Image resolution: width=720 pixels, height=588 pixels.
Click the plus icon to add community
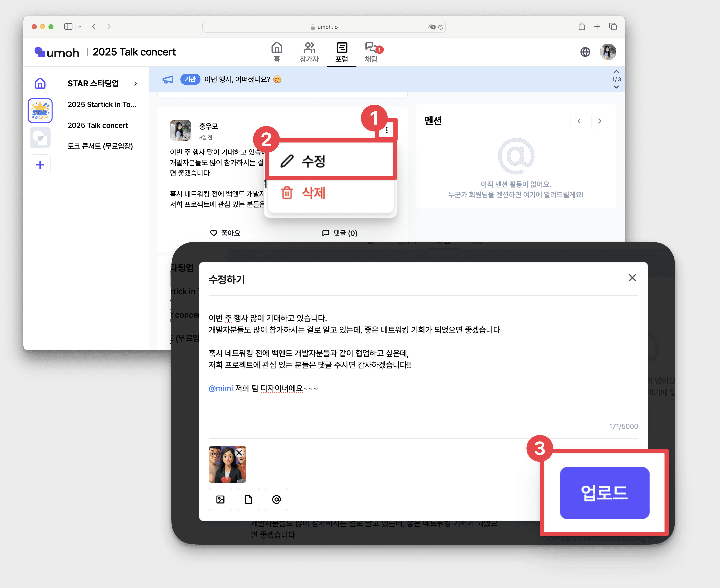tap(40, 165)
